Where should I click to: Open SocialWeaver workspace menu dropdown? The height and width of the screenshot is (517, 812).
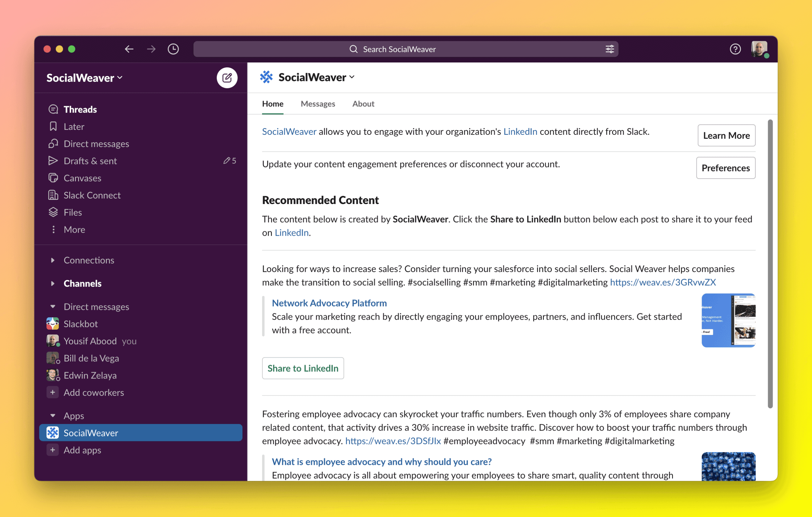(84, 78)
